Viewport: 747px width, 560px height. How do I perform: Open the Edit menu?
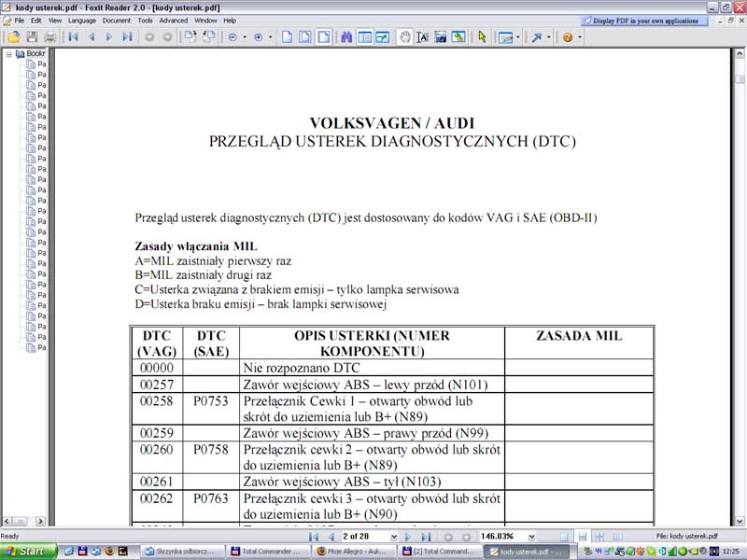click(x=36, y=21)
